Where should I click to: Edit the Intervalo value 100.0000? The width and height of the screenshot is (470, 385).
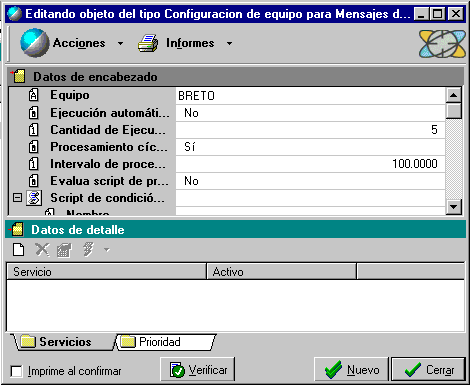[x=310, y=164]
